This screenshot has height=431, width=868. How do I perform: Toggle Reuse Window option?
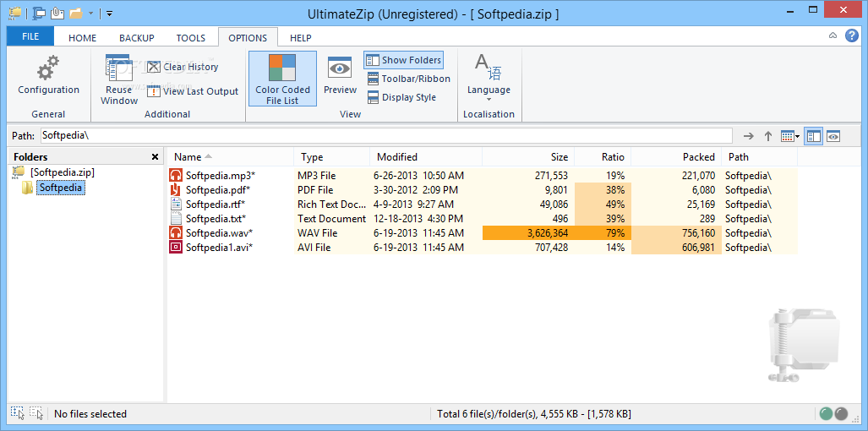(119, 79)
